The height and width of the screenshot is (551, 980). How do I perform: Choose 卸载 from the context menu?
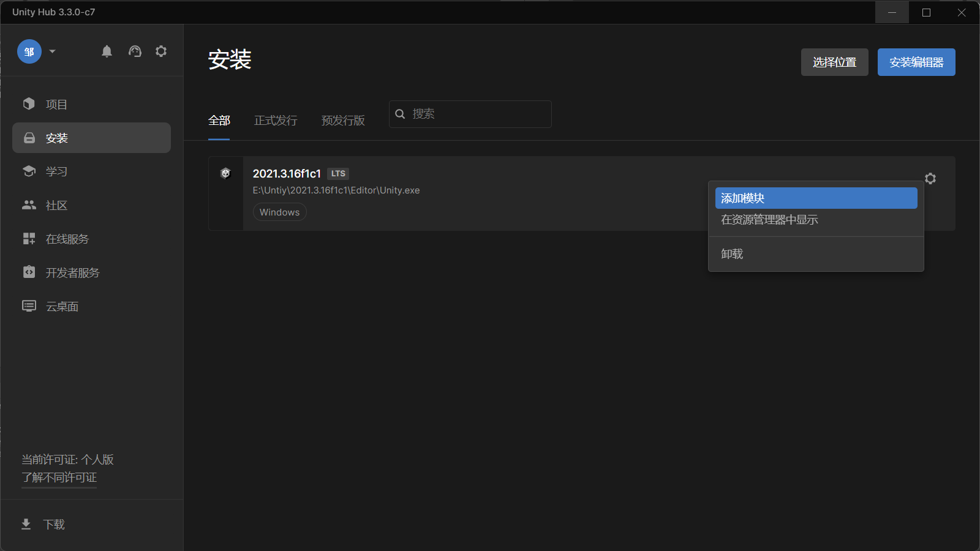point(816,254)
